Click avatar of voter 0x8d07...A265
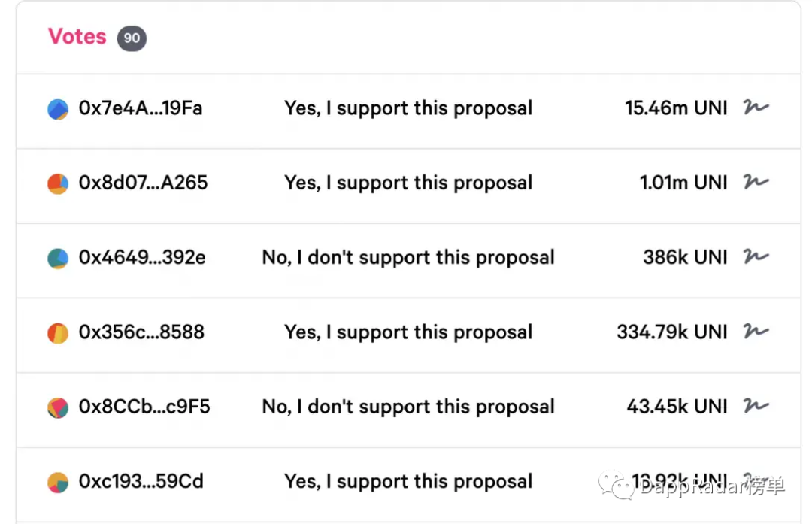 pyautogui.click(x=58, y=184)
